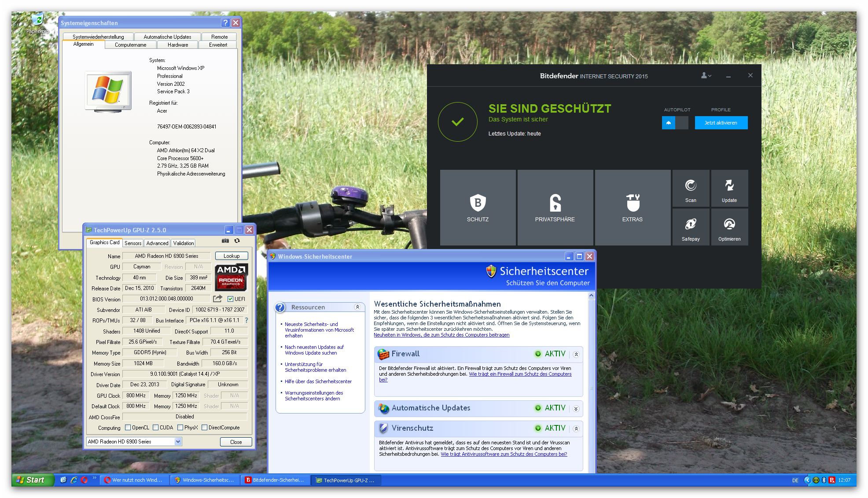The width and height of the screenshot is (868, 498).
Task: Click the Optimieren tile icon
Action: [729, 224]
